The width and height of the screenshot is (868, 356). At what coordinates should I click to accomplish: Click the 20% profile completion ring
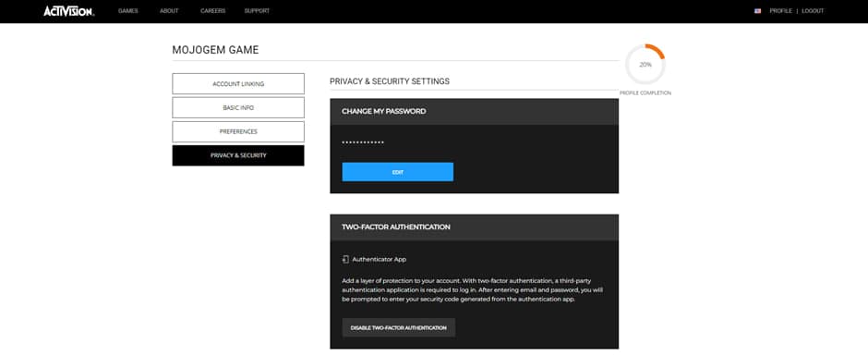click(x=645, y=65)
